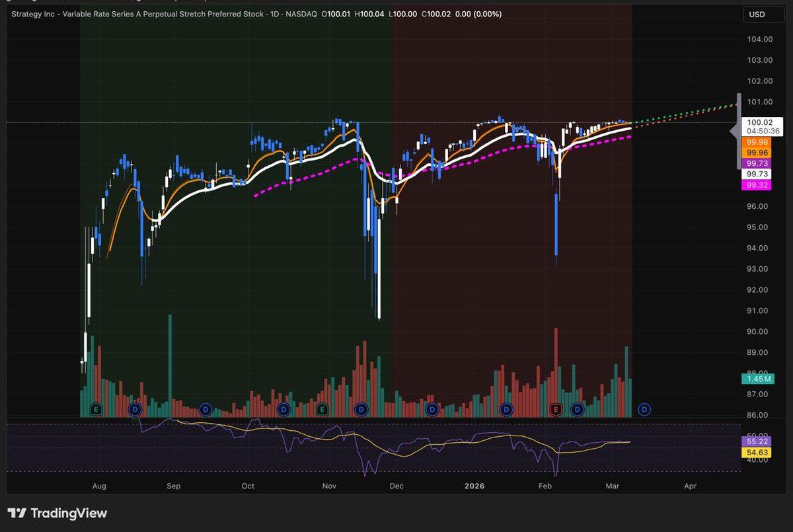Open the dividend D marker under mid-January

coord(507,410)
